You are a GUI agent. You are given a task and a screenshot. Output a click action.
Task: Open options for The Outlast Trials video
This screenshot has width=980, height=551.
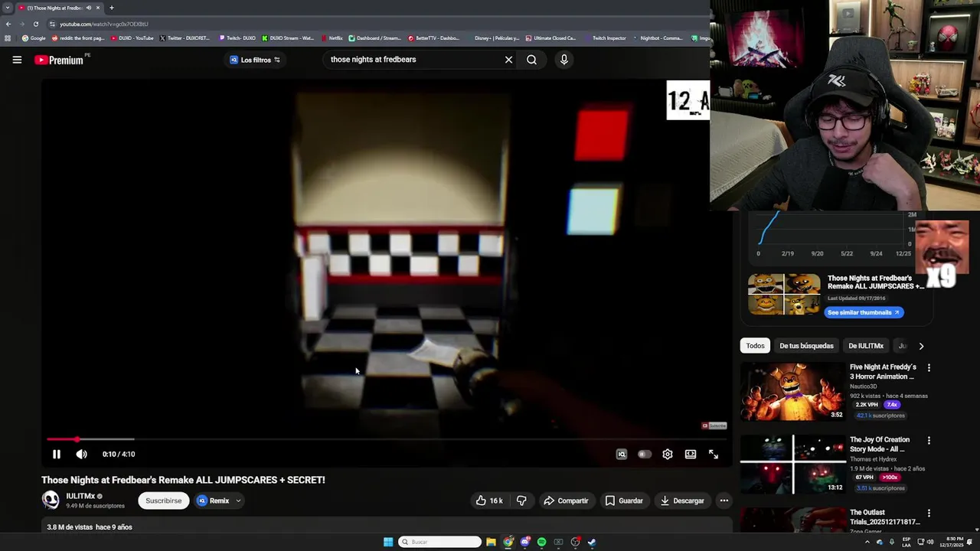tap(929, 514)
